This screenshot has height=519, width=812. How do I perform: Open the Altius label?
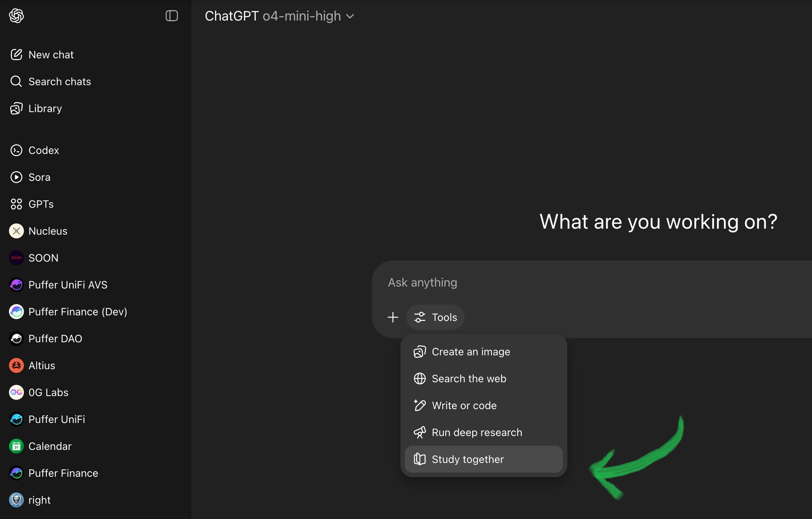click(x=42, y=365)
